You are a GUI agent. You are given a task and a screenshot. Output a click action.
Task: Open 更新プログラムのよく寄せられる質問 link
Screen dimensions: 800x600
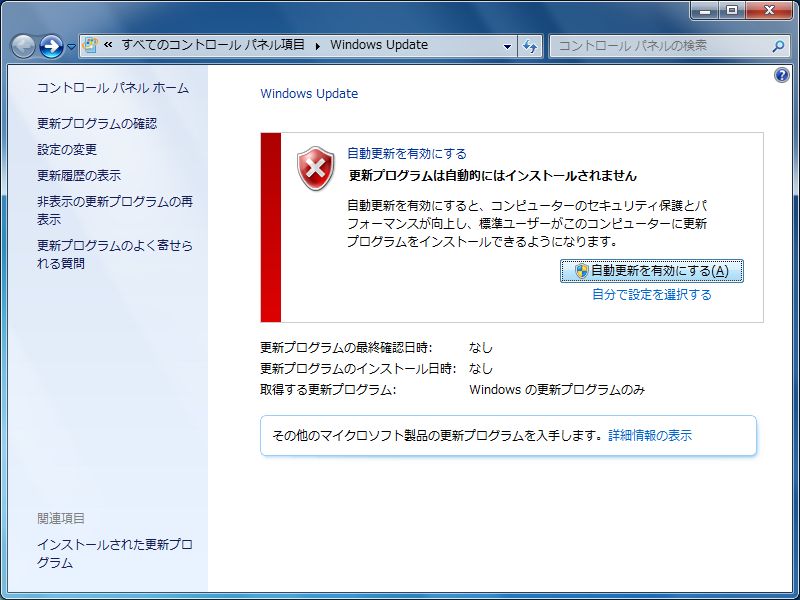point(115,254)
